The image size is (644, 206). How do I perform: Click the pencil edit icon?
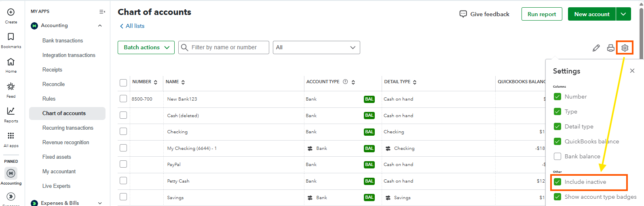(596, 48)
